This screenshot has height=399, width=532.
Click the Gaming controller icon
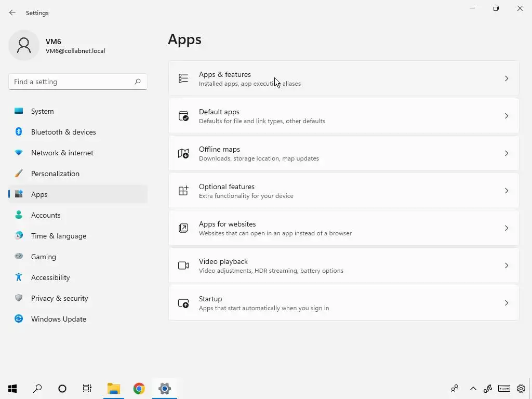(19, 257)
